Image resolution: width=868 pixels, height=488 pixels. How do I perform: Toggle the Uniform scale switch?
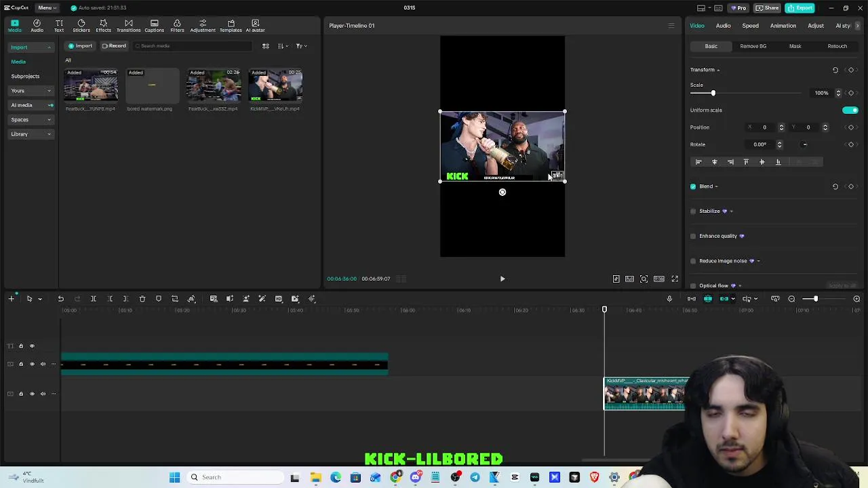pos(850,110)
